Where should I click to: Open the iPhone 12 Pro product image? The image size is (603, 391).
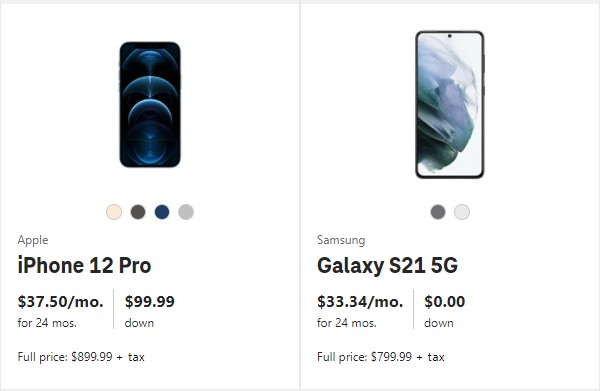pyautogui.click(x=150, y=105)
